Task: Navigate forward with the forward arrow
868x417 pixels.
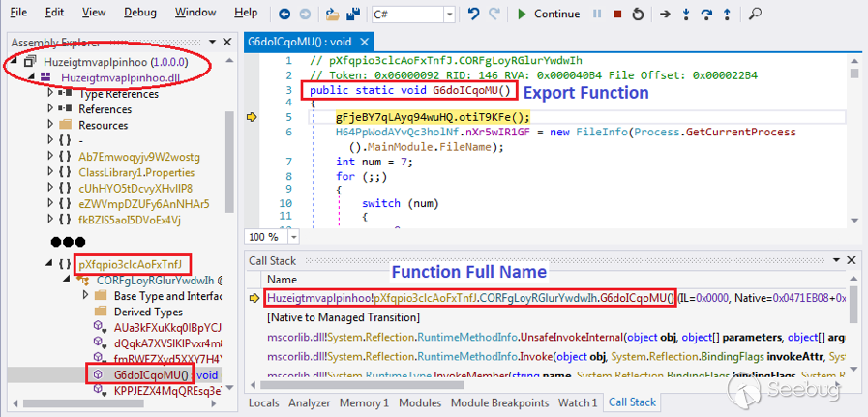Action: [305, 15]
